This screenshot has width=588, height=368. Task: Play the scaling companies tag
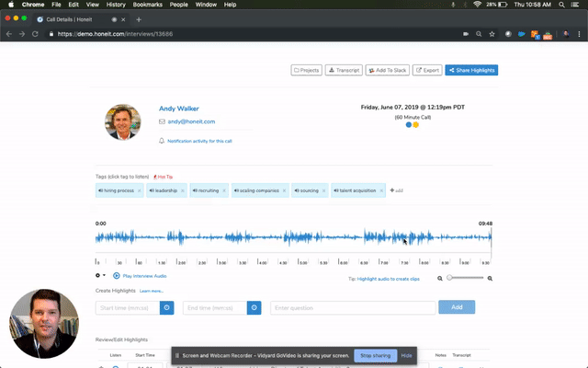(256, 190)
